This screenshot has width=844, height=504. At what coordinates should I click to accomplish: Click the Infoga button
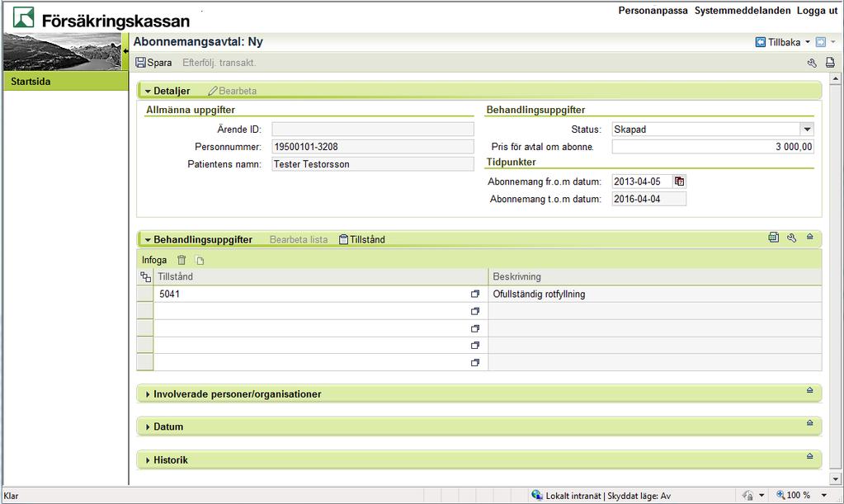154,261
